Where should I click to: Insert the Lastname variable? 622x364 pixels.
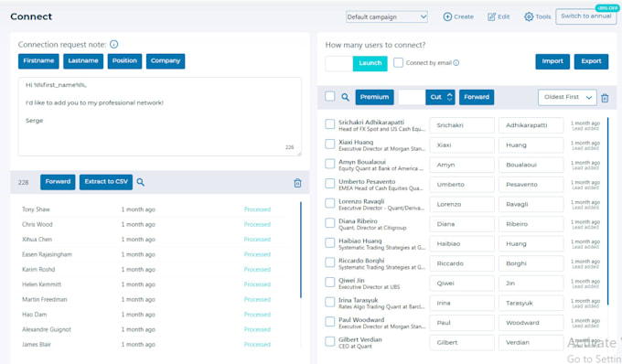83,61
